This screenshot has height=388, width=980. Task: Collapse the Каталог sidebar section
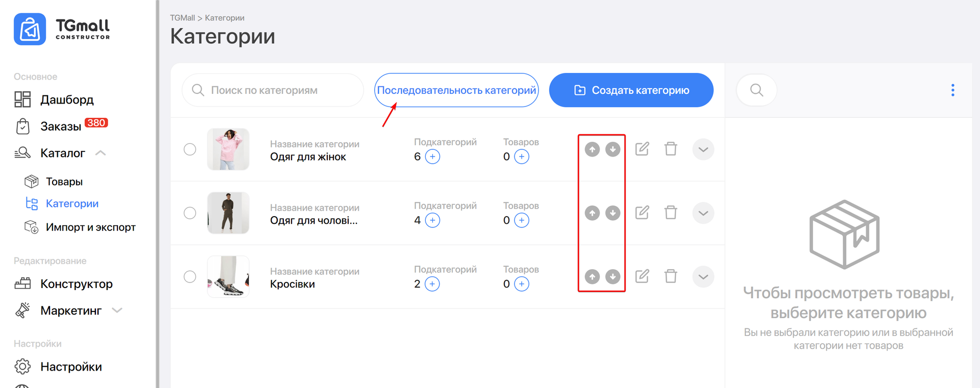coord(101,153)
